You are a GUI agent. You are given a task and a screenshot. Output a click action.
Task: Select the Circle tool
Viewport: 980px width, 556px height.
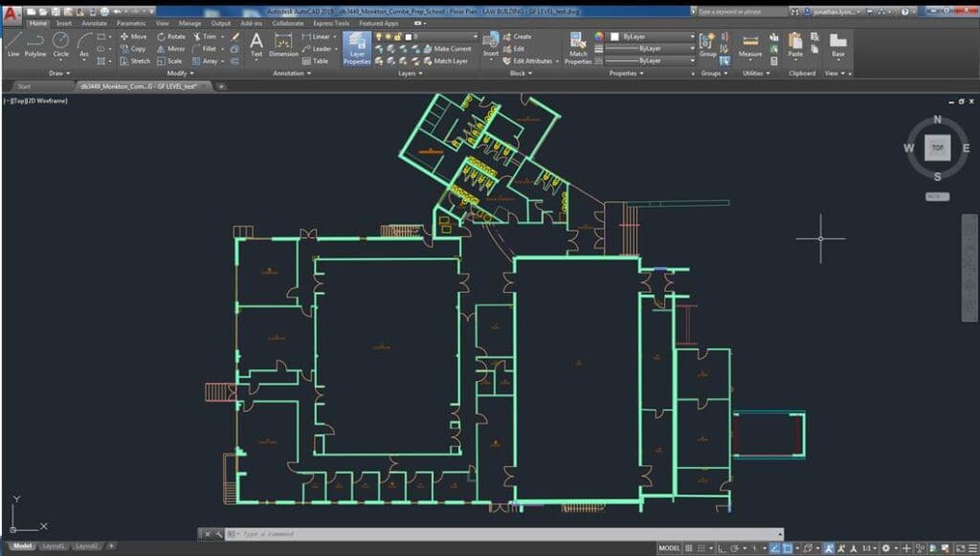[x=60, y=44]
